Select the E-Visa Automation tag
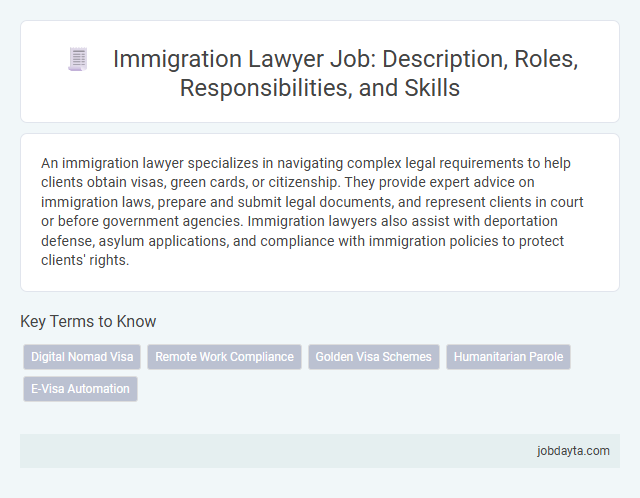 tap(80, 389)
